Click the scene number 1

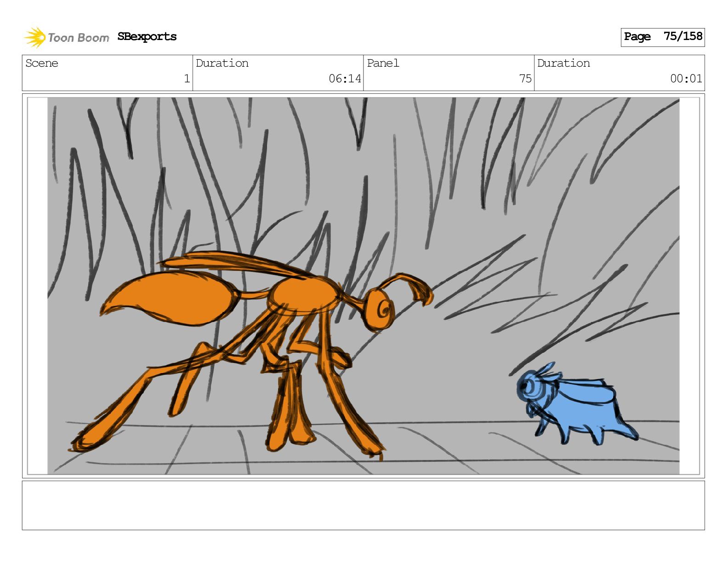[x=187, y=79]
